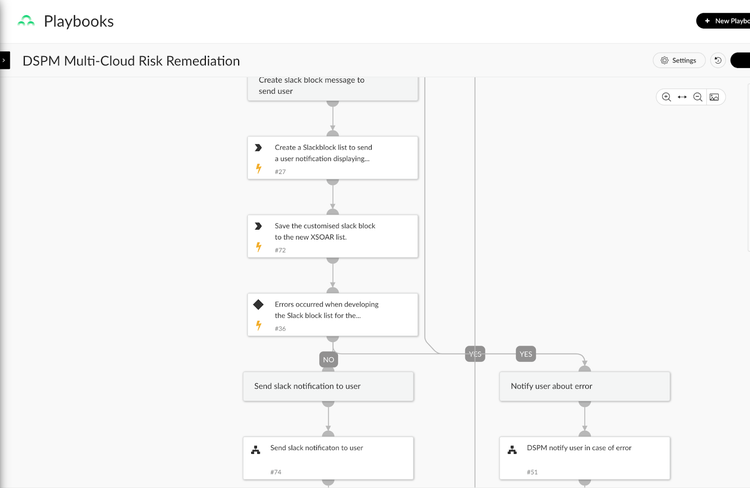750x488 pixels.
Task: Click sub-playbook icon on task #51
Action: [x=512, y=450]
